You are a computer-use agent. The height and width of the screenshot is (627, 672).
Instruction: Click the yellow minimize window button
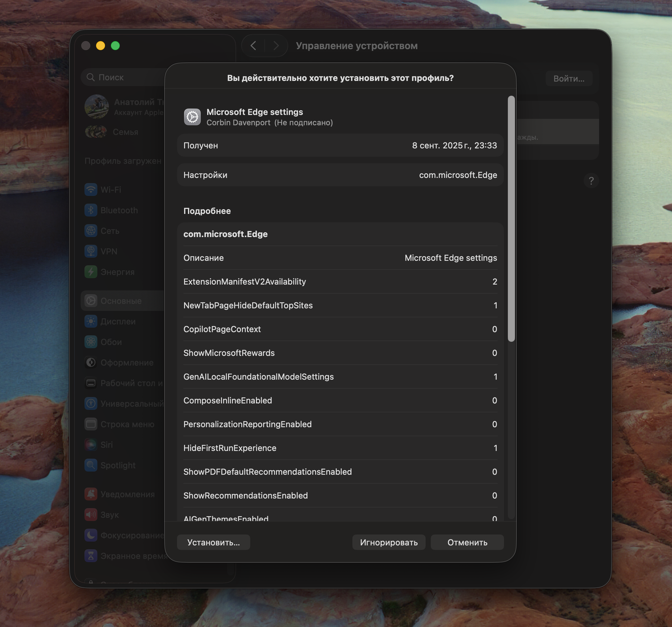click(x=101, y=46)
